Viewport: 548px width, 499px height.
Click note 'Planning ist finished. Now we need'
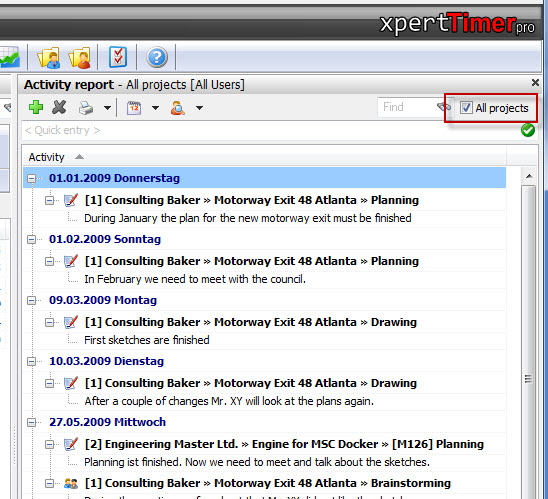pos(257,462)
